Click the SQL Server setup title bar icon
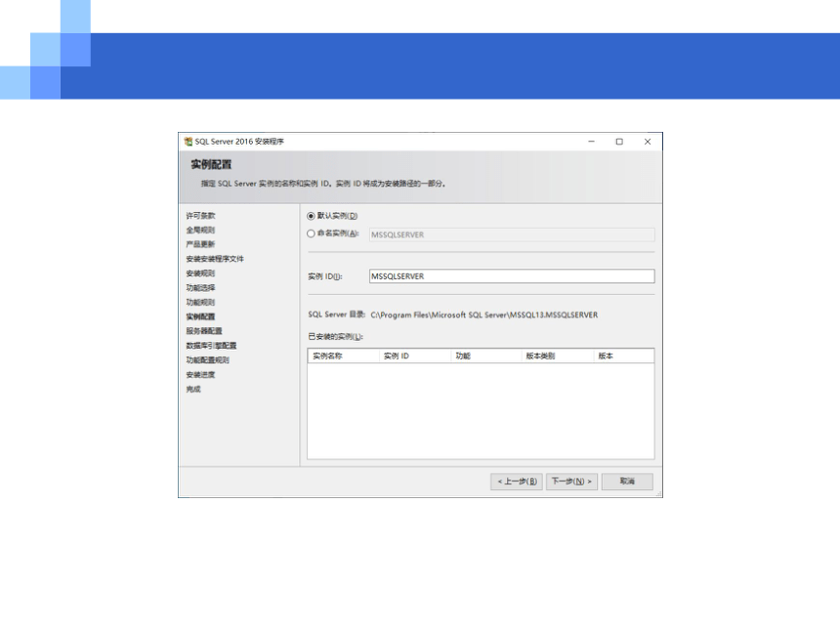 [x=189, y=142]
